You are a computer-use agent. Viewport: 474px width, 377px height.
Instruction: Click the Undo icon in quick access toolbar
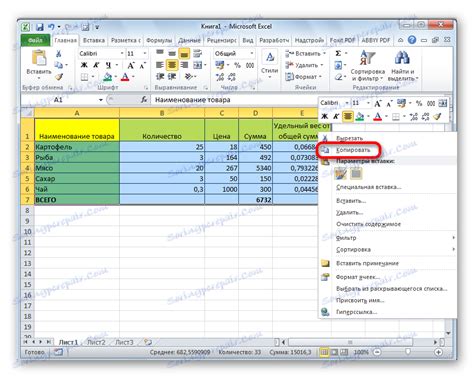coord(51,27)
